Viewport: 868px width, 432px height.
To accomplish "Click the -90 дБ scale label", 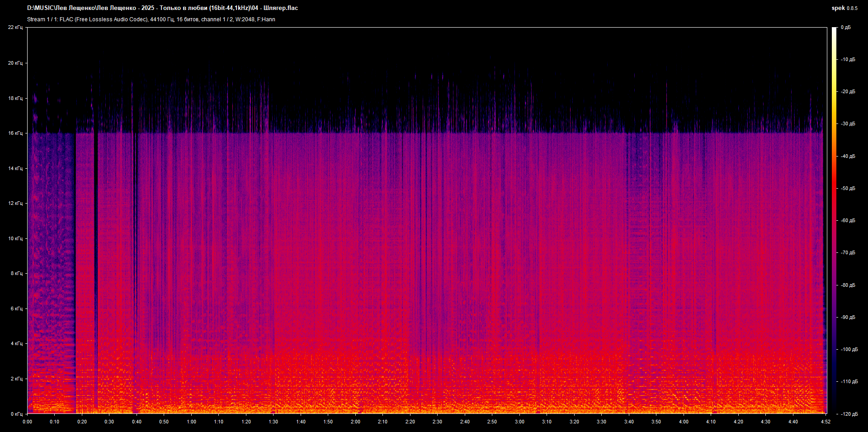I will [x=848, y=318].
